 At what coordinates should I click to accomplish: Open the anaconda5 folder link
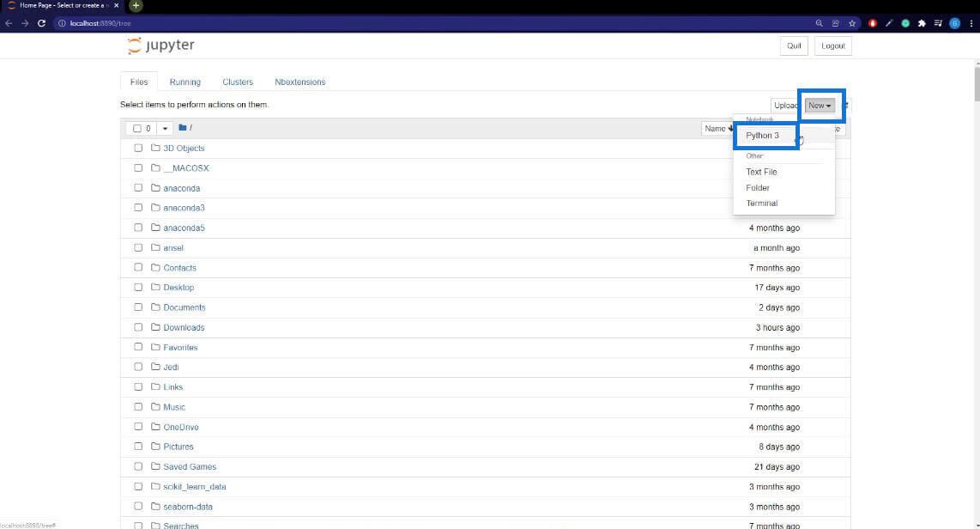tap(184, 228)
